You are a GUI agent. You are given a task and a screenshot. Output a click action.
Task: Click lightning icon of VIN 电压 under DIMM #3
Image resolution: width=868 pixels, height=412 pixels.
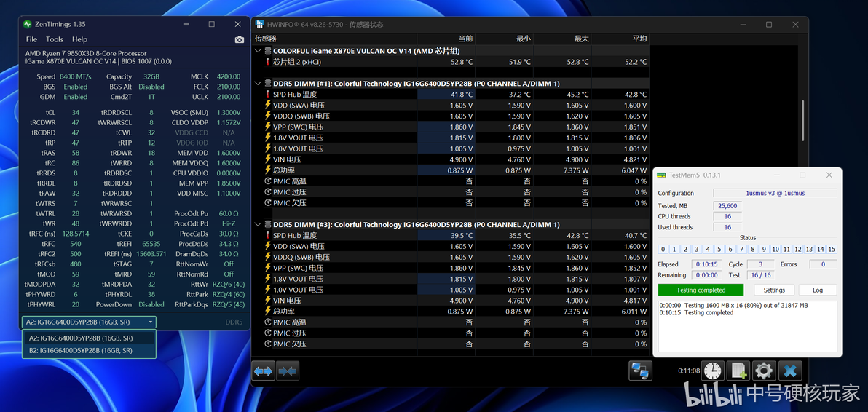(268, 301)
